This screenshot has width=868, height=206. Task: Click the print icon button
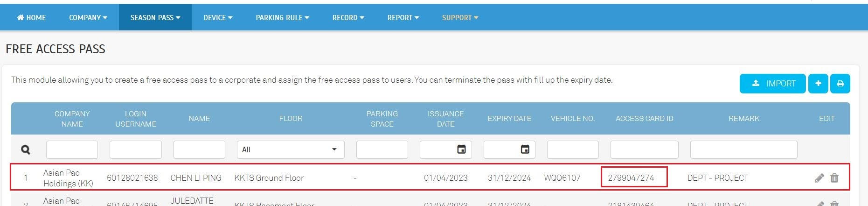(840, 84)
